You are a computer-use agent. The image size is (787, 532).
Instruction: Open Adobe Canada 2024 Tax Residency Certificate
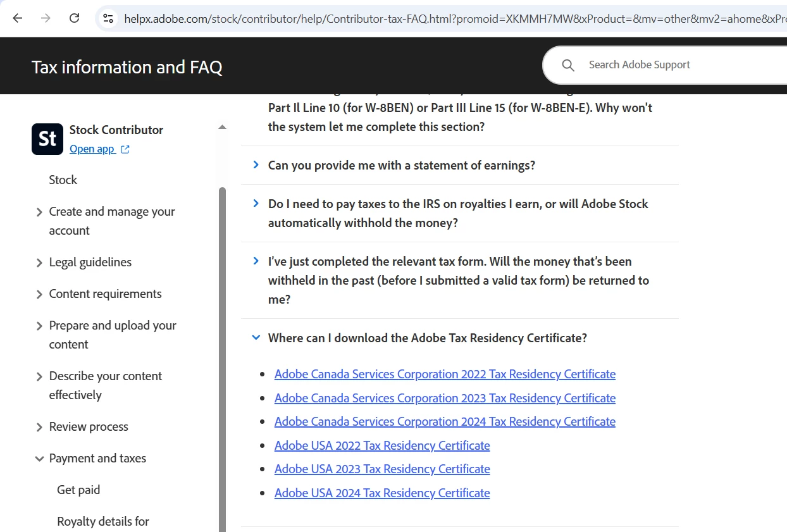pyautogui.click(x=445, y=421)
